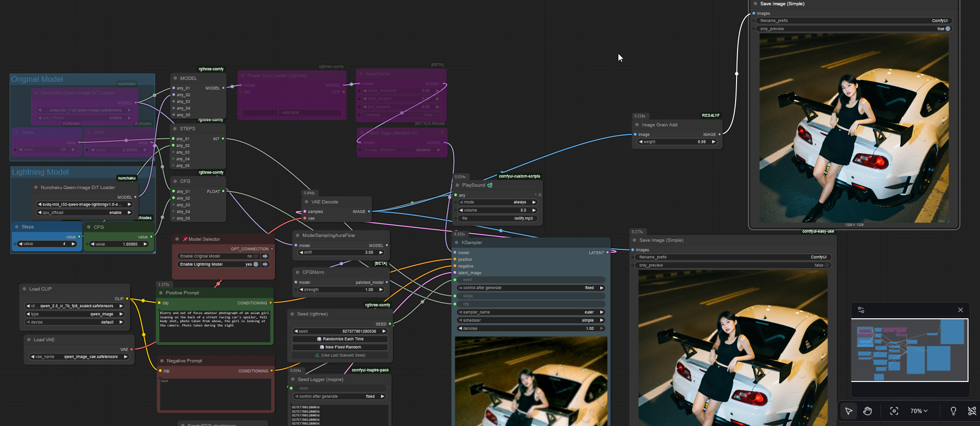Click the pushpin icon on Model Selector
980x426 pixels.
click(x=185, y=239)
